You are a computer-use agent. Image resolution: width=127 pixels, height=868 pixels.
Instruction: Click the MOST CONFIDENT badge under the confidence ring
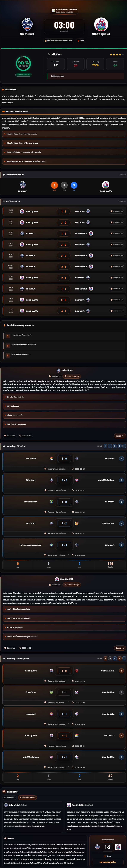click(x=23, y=74)
